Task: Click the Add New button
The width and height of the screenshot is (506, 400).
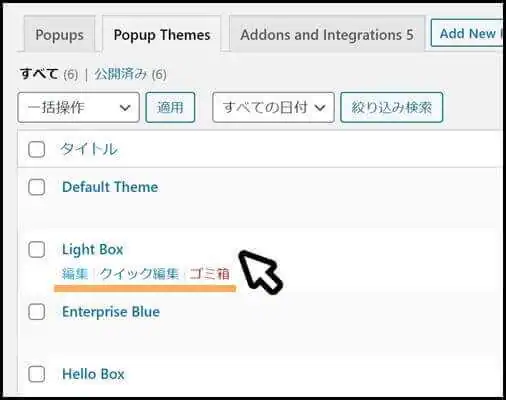Action: point(467,33)
